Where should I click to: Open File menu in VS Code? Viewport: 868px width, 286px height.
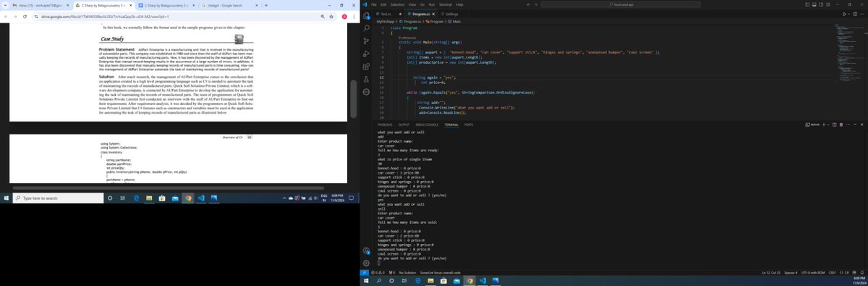tap(374, 4)
